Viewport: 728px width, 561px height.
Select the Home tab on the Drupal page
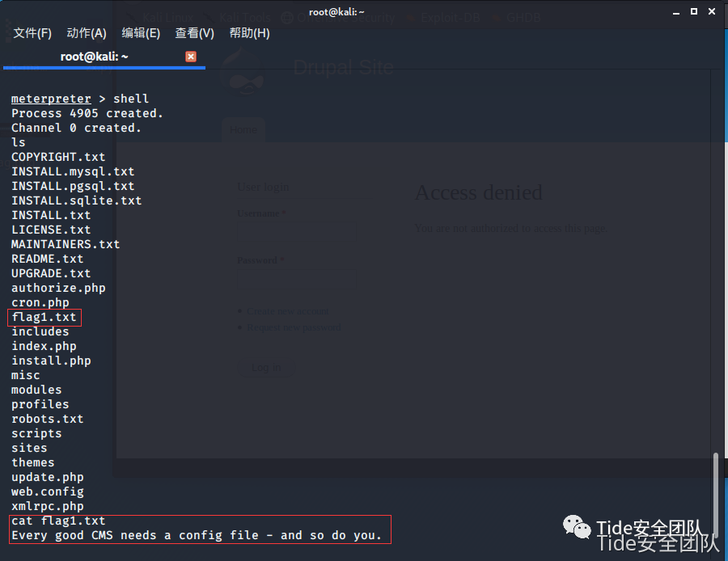pos(243,130)
